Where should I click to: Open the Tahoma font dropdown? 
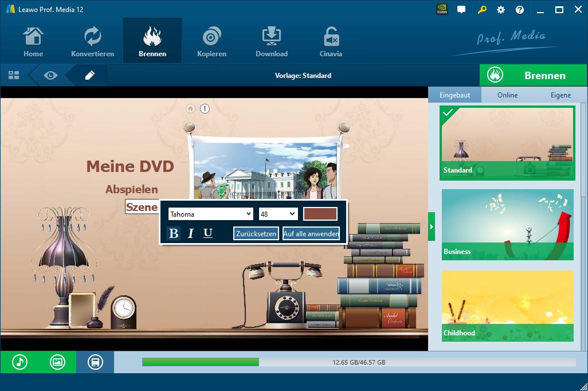210,214
